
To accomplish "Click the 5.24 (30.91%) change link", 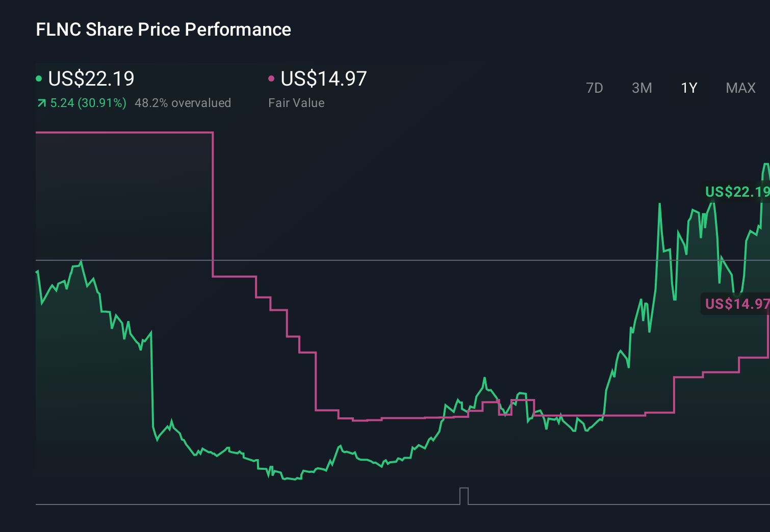I will [x=88, y=102].
